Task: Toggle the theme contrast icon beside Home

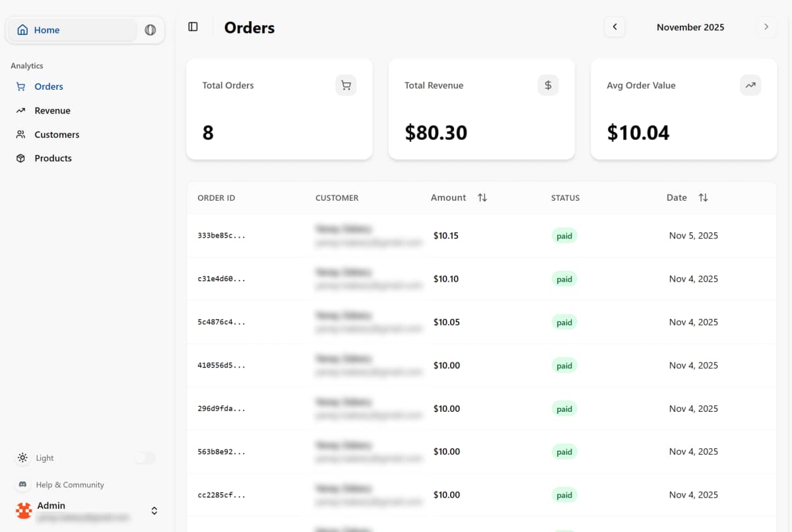Action: point(150,30)
